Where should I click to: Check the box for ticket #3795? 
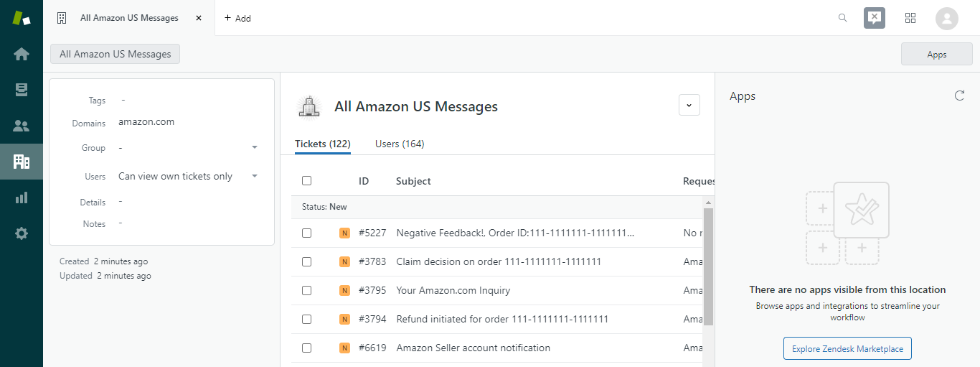point(307,290)
